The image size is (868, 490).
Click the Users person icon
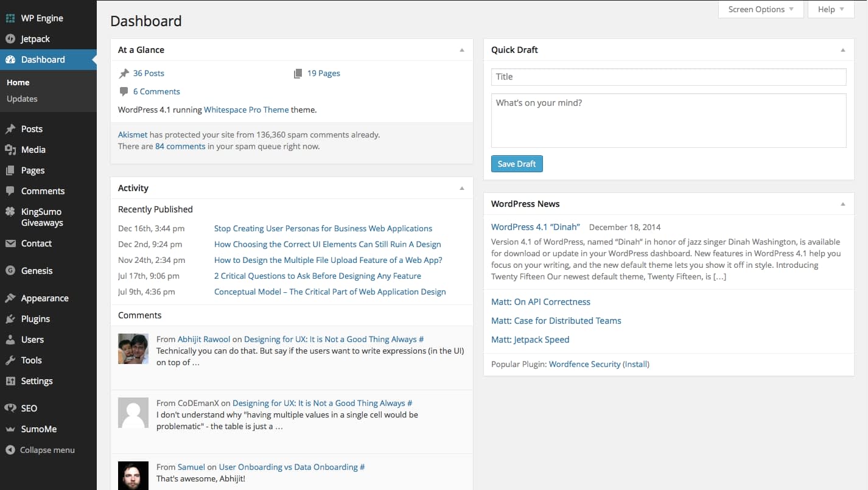point(10,340)
